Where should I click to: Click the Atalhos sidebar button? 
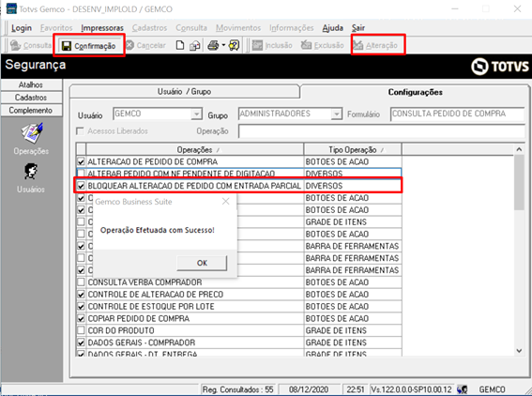point(31,84)
